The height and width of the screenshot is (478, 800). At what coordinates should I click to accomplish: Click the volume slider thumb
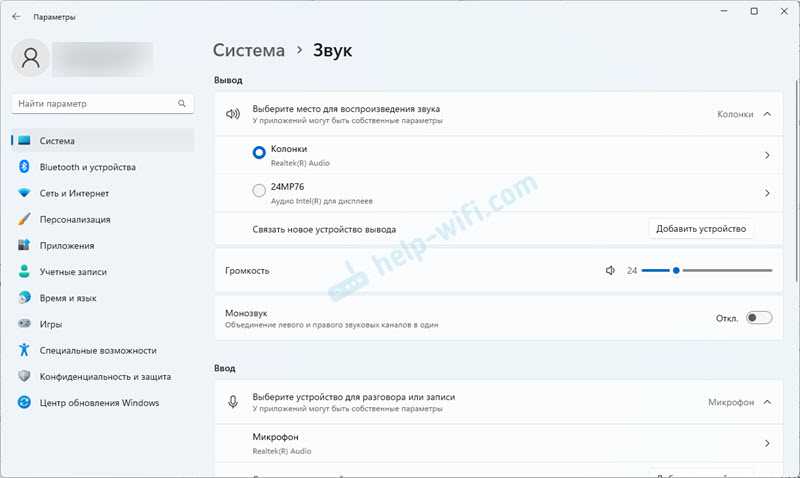pos(676,270)
